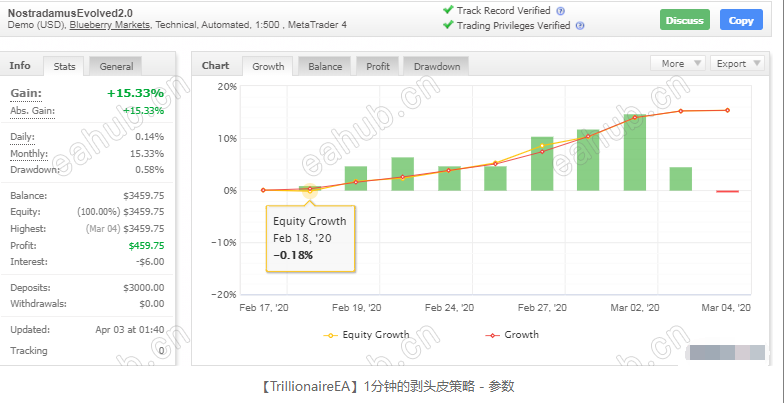The image size is (784, 403).
Task: Click the Updated time Apr 03 at 01:40
Action: click(130, 330)
